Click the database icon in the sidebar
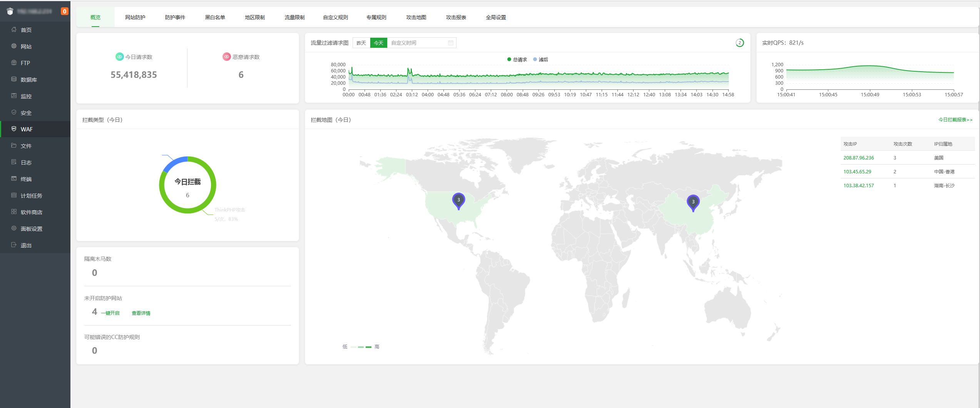980x408 pixels. [14, 79]
